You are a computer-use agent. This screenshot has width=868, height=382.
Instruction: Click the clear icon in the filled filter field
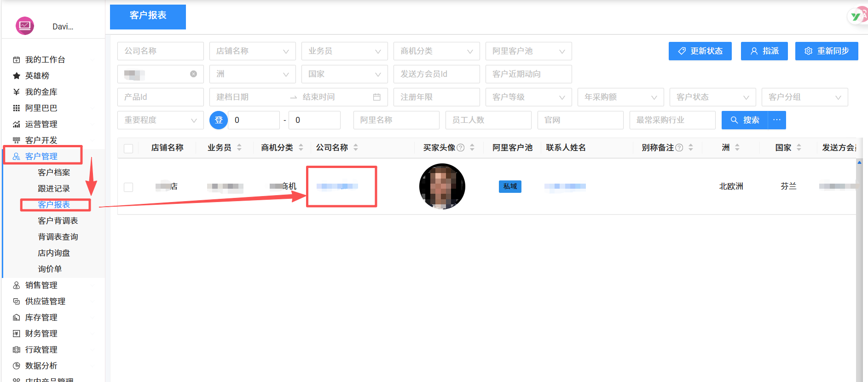[194, 74]
